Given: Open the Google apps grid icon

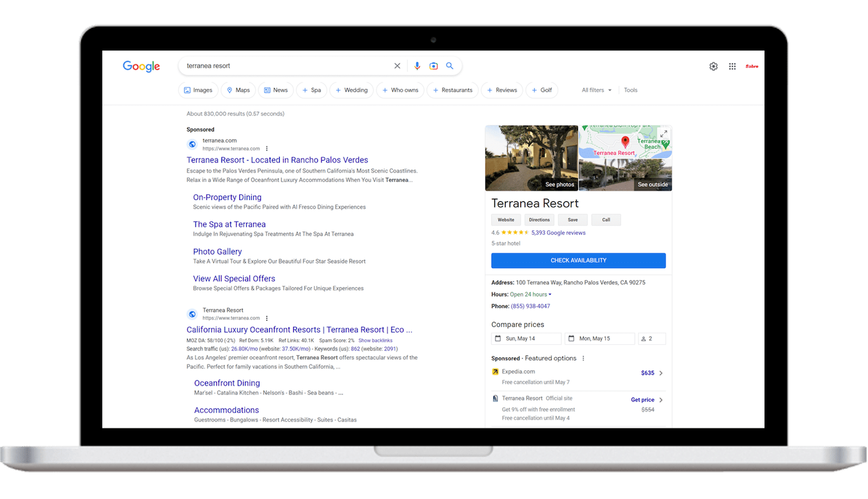Looking at the screenshot, I should [x=732, y=66].
